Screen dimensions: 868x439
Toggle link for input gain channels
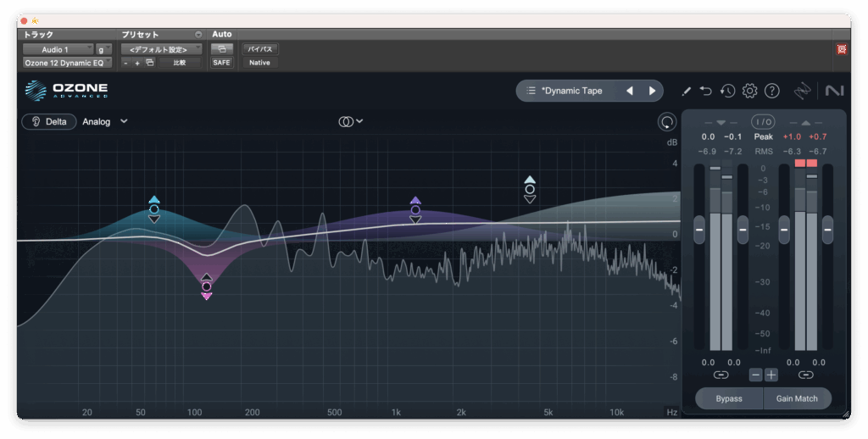pyautogui.click(x=721, y=375)
